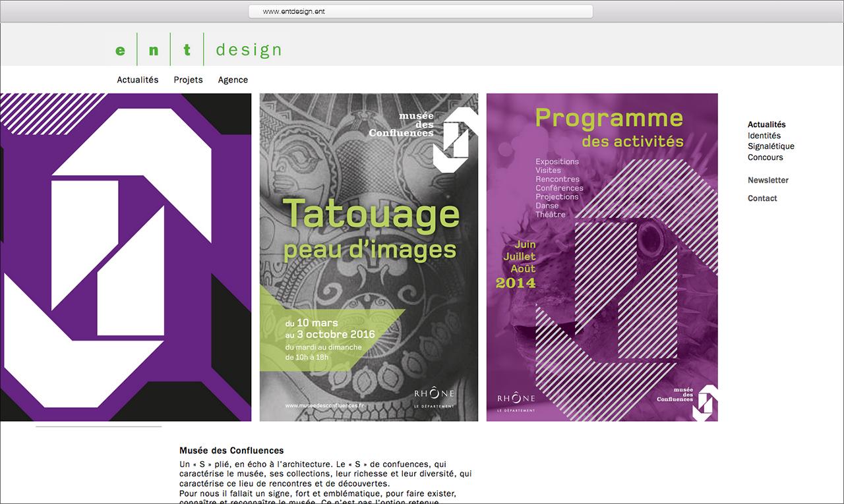Image resolution: width=844 pixels, height=504 pixels.
Task: Click the www.museedesconfluences.fr text on poster
Action: click(324, 406)
